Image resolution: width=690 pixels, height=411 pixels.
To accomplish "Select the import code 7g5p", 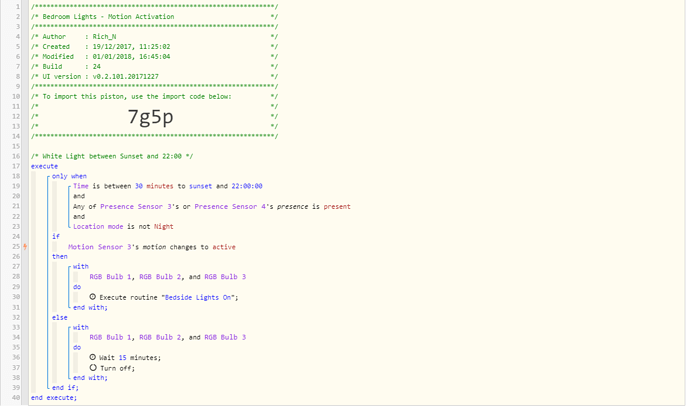I will click(x=150, y=117).
